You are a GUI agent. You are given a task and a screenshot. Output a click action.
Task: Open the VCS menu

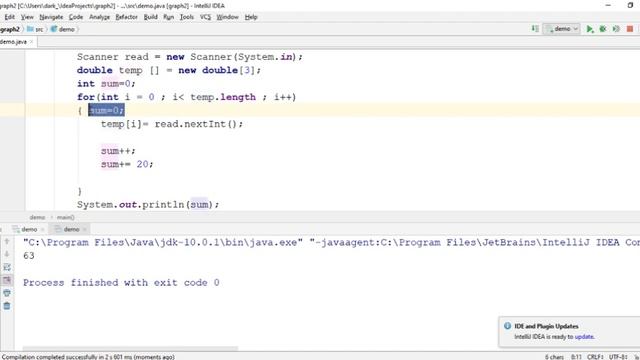[205, 17]
